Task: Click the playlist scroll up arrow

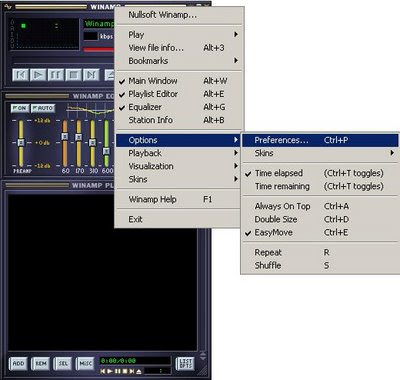Action: 203,354
